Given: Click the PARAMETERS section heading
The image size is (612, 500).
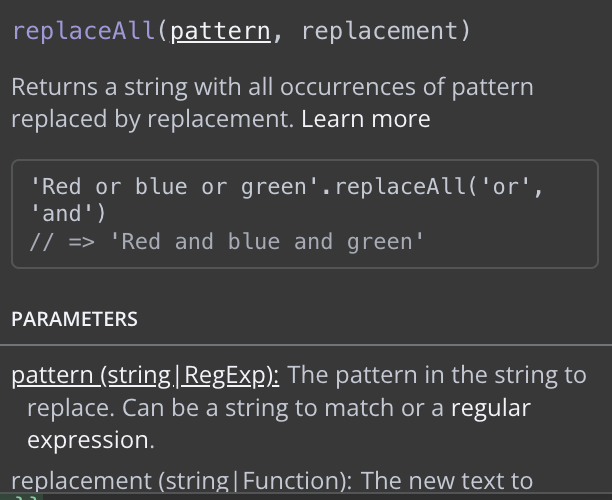Looking at the screenshot, I should click(75, 319).
